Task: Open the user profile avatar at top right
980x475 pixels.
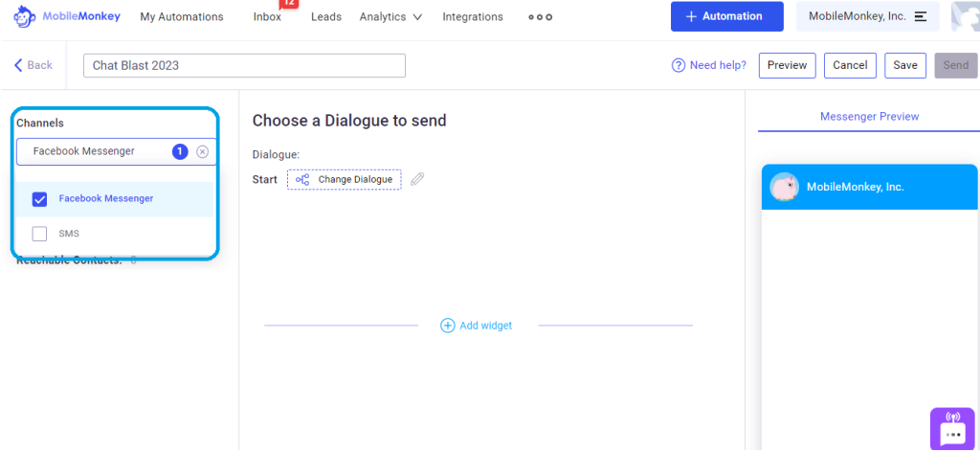Action: coord(965,16)
